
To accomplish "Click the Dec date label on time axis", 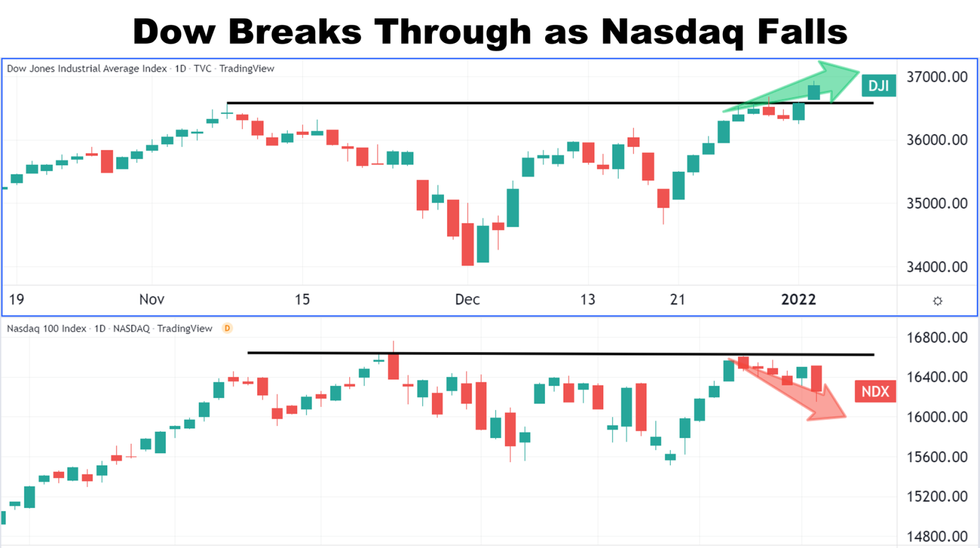I will point(467,300).
